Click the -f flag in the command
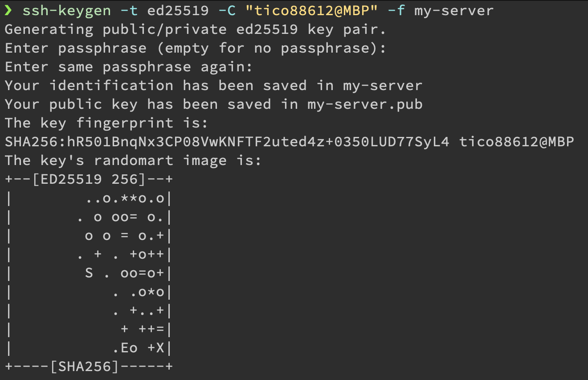 point(396,10)
